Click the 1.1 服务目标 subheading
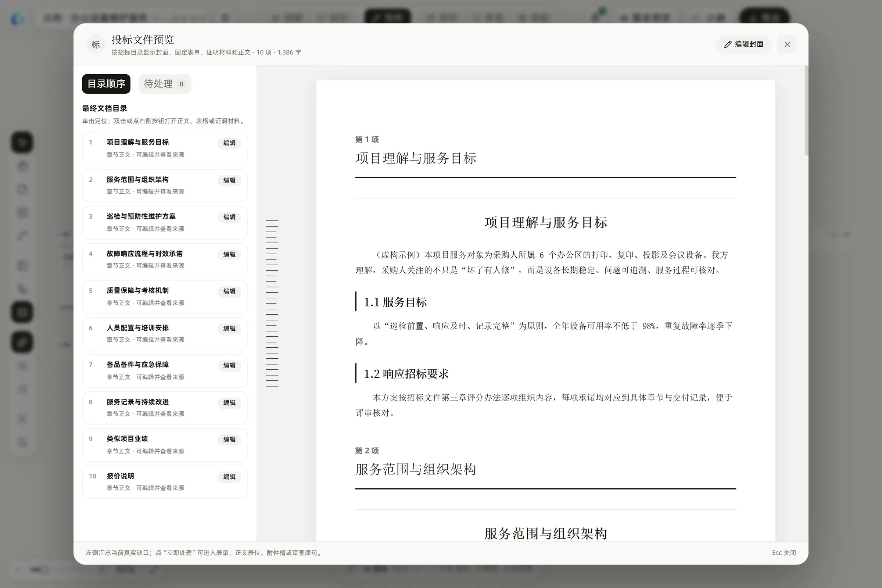 395,302
